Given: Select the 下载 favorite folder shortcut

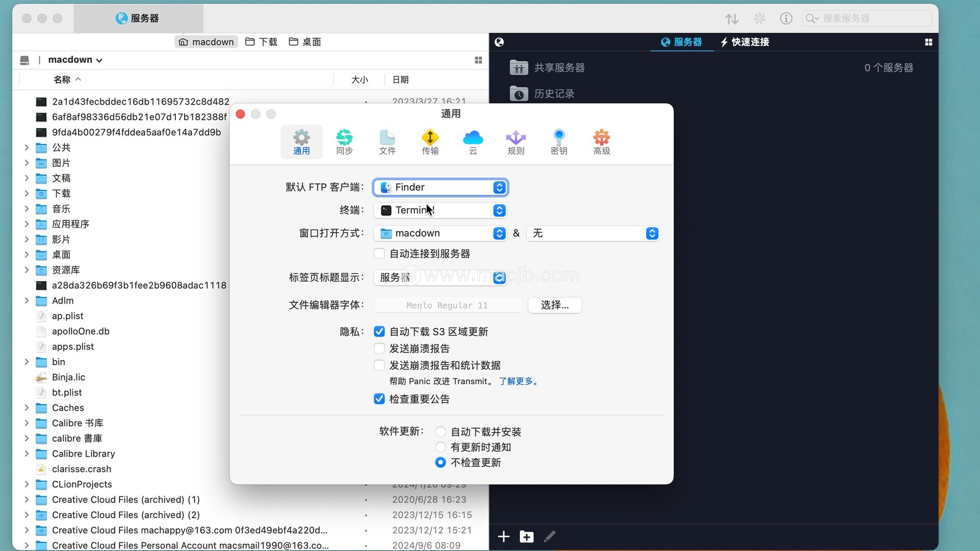Looking at the screenshot, I should coord(261,42).
